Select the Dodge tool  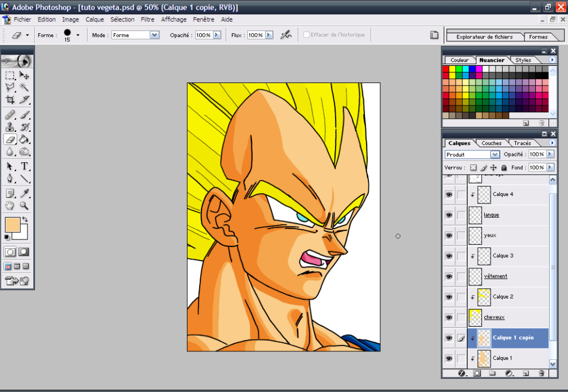pyautogui.click(x=24, y=152)
